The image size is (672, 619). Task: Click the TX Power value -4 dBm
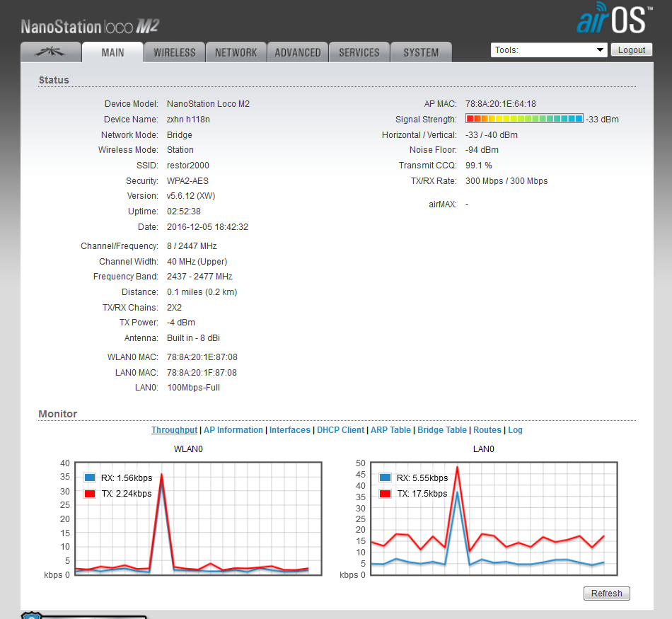click(181, 323)
